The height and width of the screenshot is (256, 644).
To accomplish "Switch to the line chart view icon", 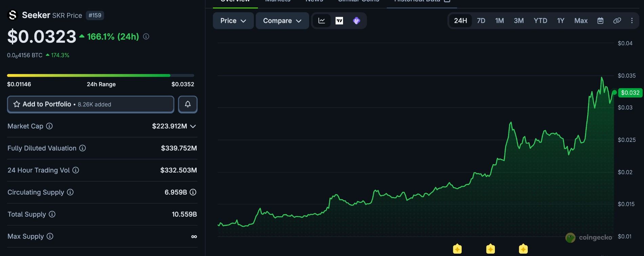I will pos(322,21).
